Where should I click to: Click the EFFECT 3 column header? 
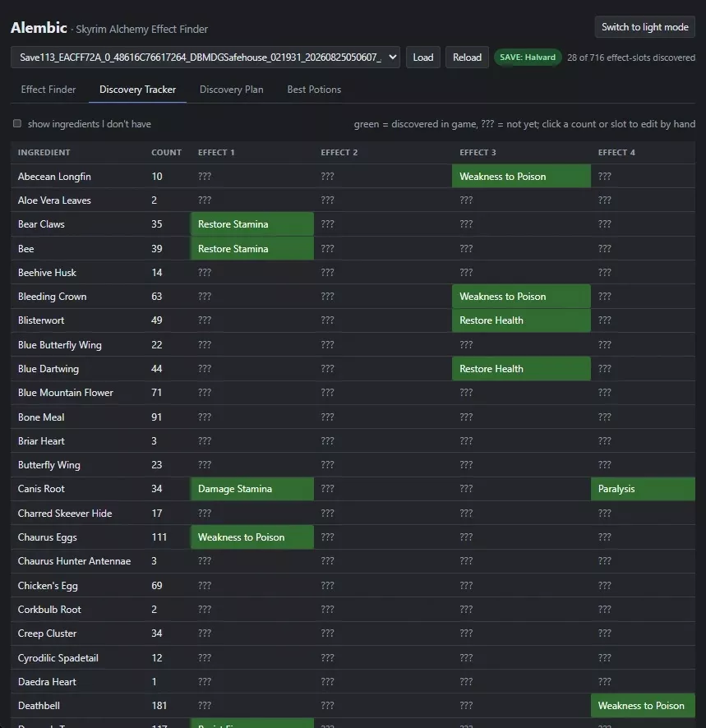pos(478,152)
